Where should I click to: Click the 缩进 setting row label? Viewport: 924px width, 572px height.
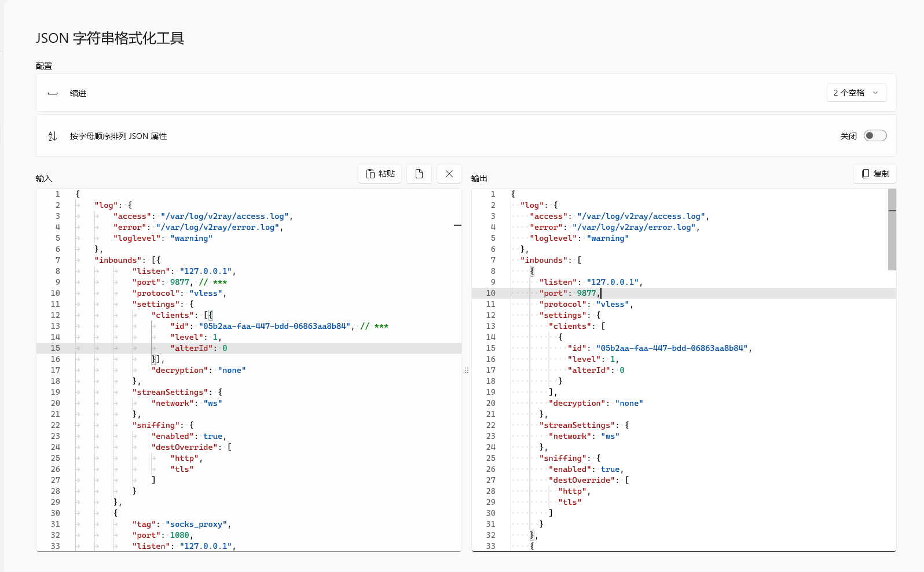click(78, 93)
